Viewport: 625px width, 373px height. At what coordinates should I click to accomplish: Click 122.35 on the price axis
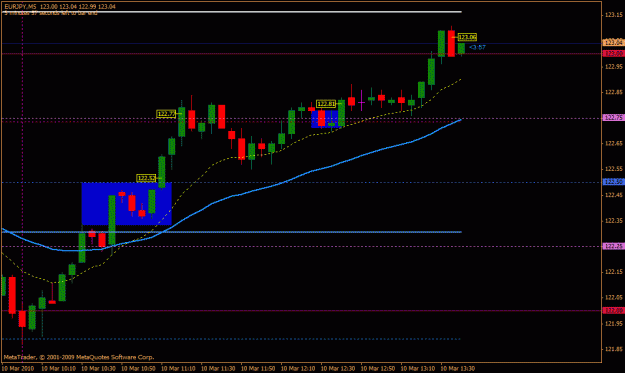coord(613,220)
